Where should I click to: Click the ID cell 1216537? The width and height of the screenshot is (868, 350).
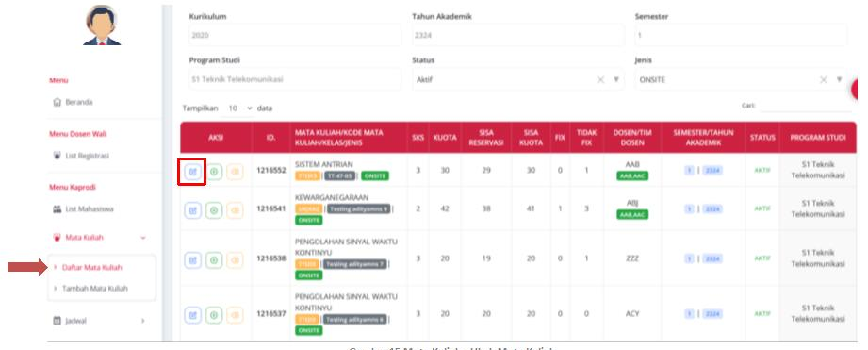[x=271, y=314]
